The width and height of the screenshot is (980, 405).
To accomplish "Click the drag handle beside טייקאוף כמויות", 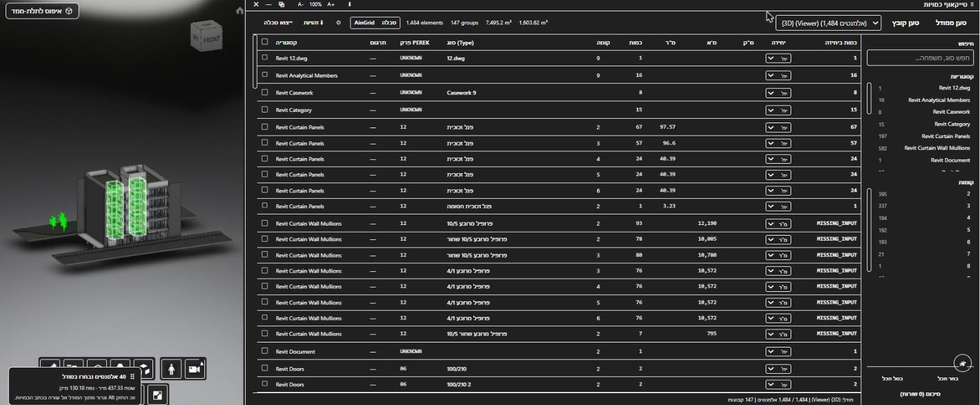I will [x=972, y=4].
